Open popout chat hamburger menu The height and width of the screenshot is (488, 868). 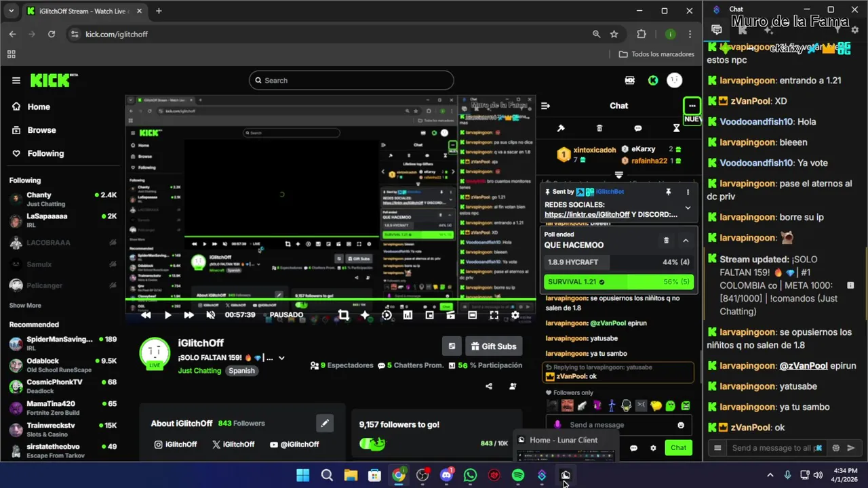pos(717,448)
